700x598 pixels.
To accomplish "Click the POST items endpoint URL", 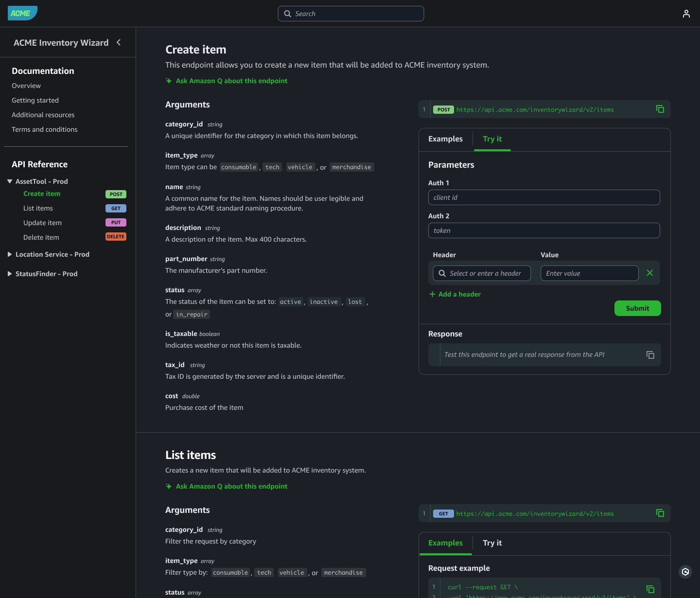I will point(535,109).
